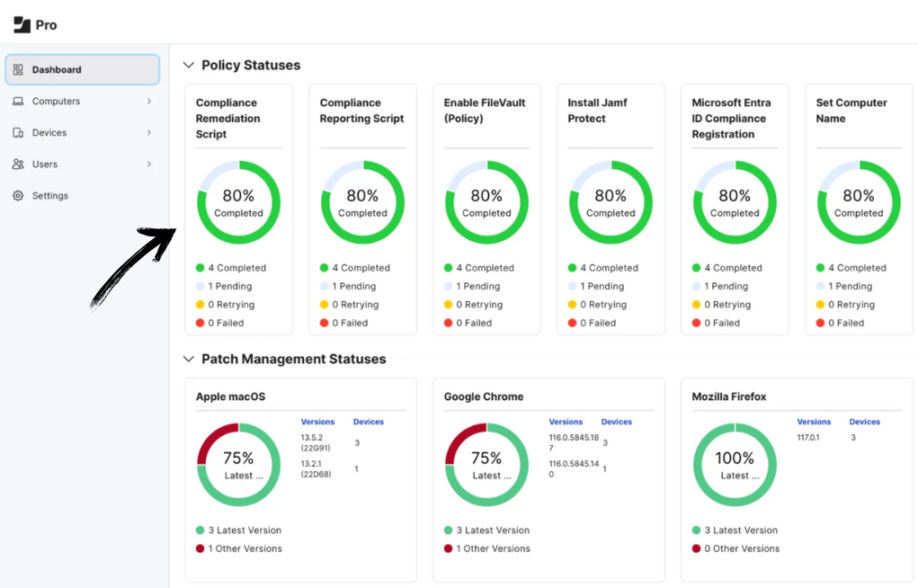Click the Devices tablet icon
Viewport: 918px width, 588px height.
point(18,132)
